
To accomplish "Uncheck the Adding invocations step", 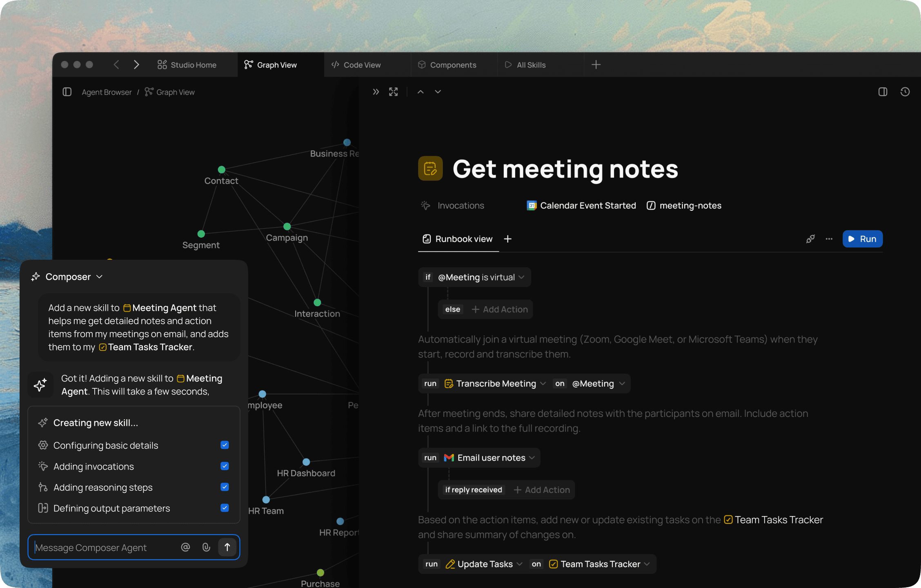I will [225, 466].
